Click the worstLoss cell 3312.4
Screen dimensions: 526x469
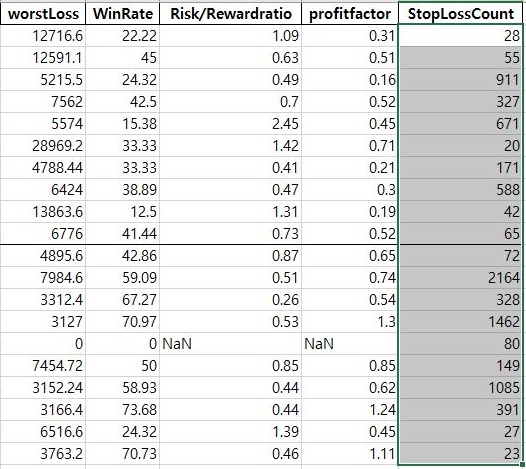tap(43, 300)
